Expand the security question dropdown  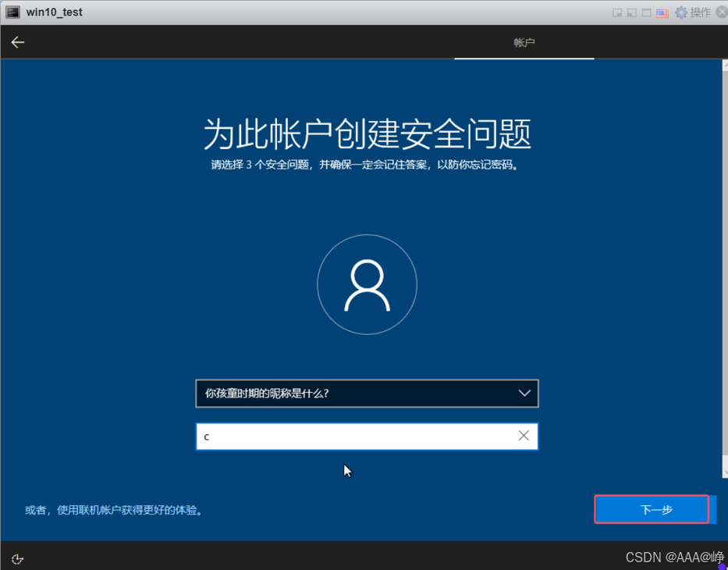(367, 394)
